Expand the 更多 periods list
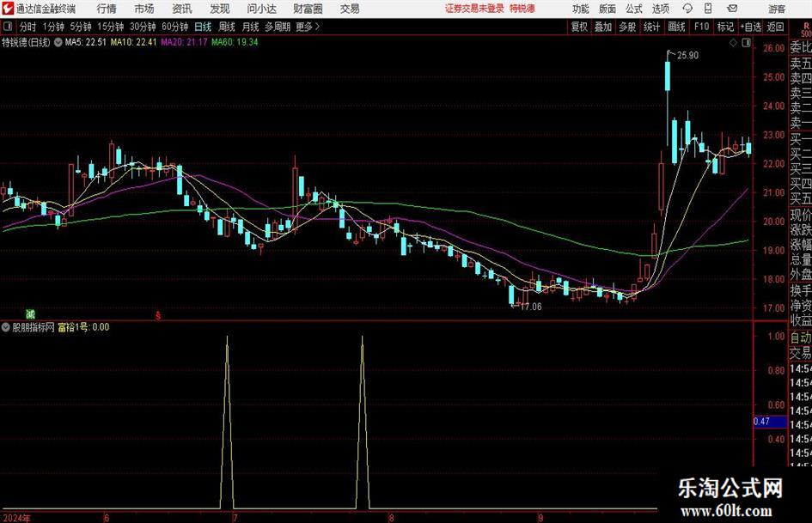Screen dimensions: 812x523 308,27
